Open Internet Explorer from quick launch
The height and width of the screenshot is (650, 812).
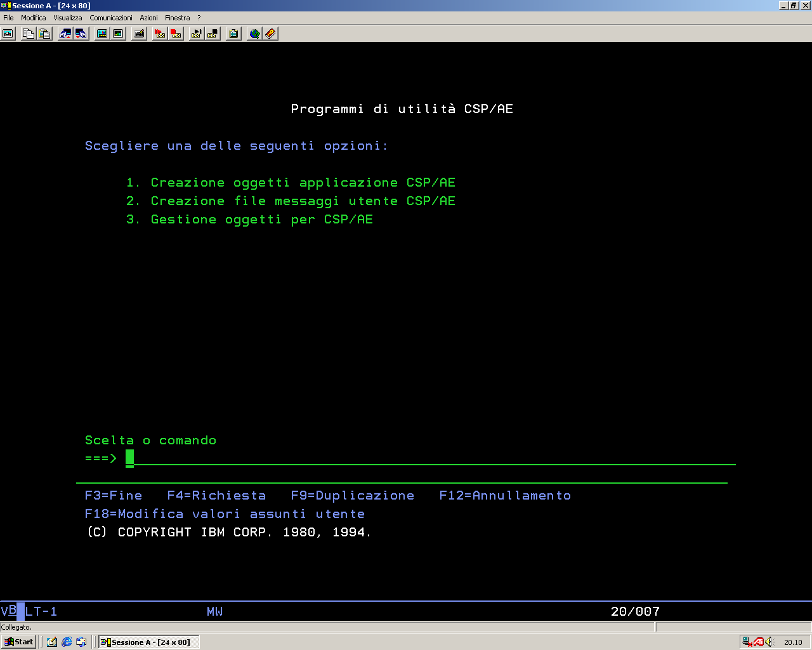pyautogui.click(x=67, y=642)
